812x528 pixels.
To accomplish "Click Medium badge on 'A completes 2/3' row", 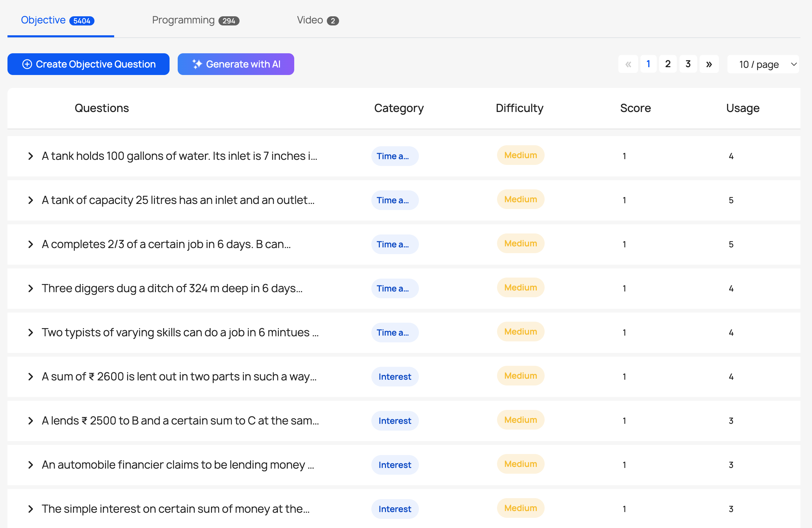I will (x=520, y=243).
